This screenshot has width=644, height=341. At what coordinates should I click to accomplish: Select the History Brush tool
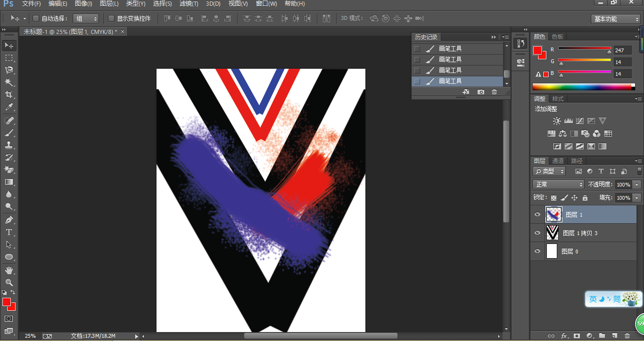click(9, 157)
